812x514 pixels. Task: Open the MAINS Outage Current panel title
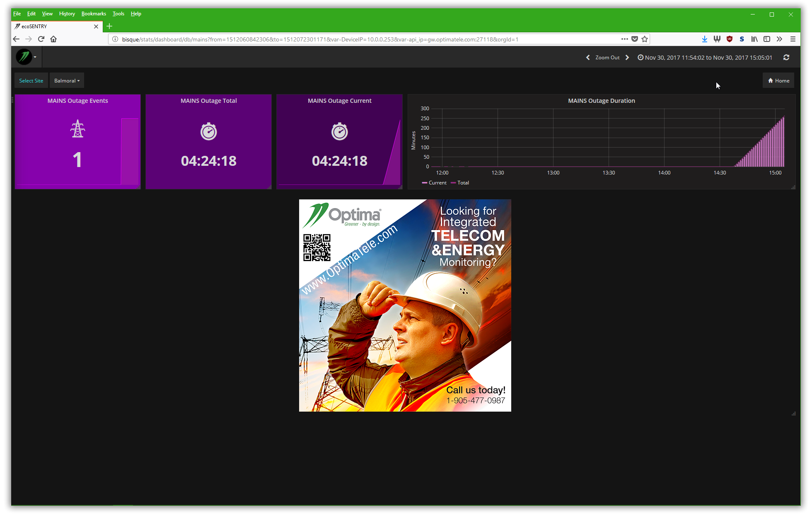tap(339, 101)
